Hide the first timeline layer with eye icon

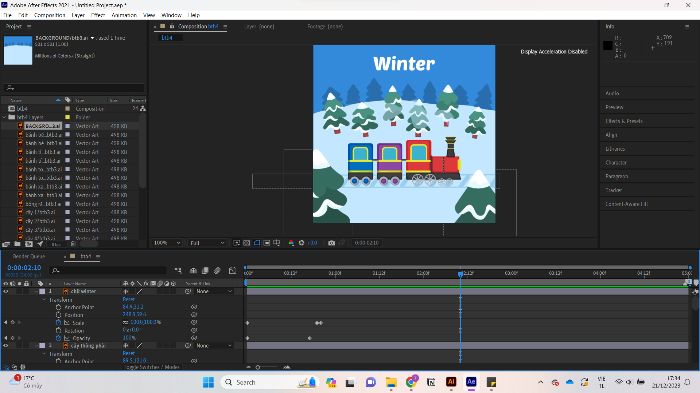6,291
